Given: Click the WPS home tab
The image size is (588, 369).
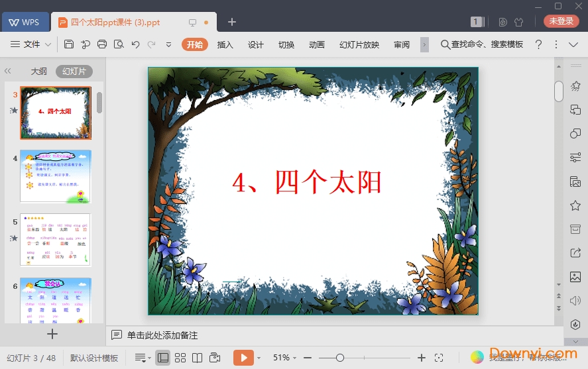Looking at the screenshot, I should [x=25, y=22].
